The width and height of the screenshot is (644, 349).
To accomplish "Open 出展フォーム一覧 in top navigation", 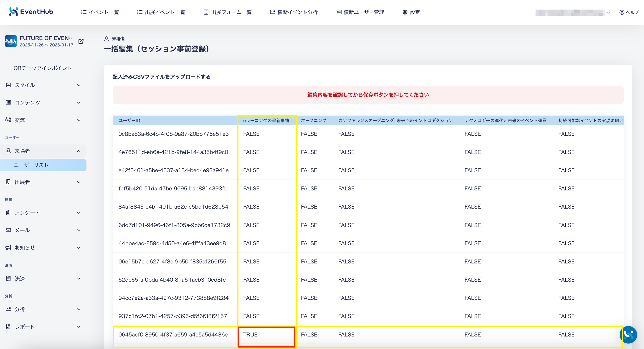I will (228, 12).
